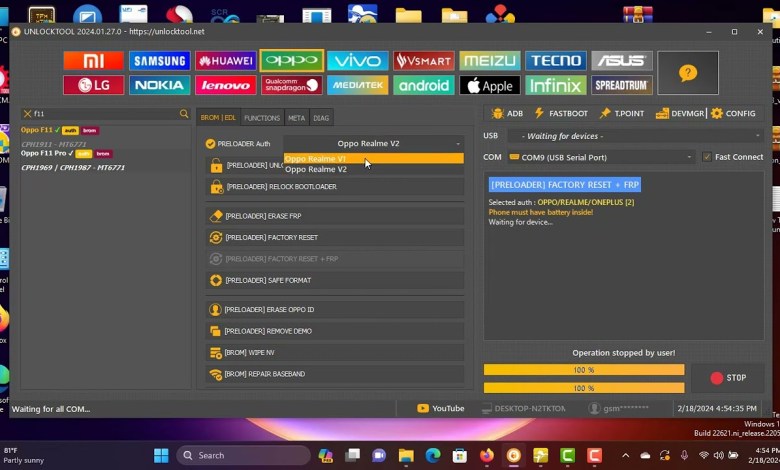Click BROM WIPE NV button
The width and height of the screenshot is (780, 470).
click(x=335, y=352)
